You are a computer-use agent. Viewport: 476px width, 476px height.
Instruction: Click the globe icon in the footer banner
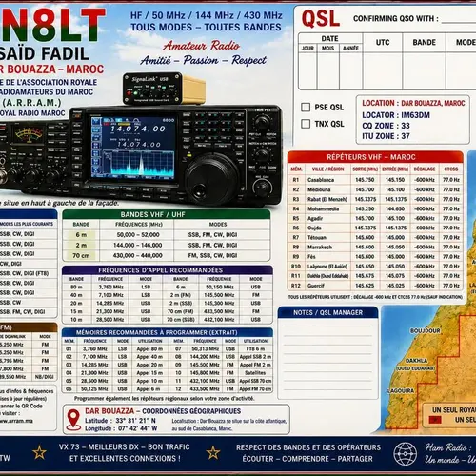[x=406, y=454]
